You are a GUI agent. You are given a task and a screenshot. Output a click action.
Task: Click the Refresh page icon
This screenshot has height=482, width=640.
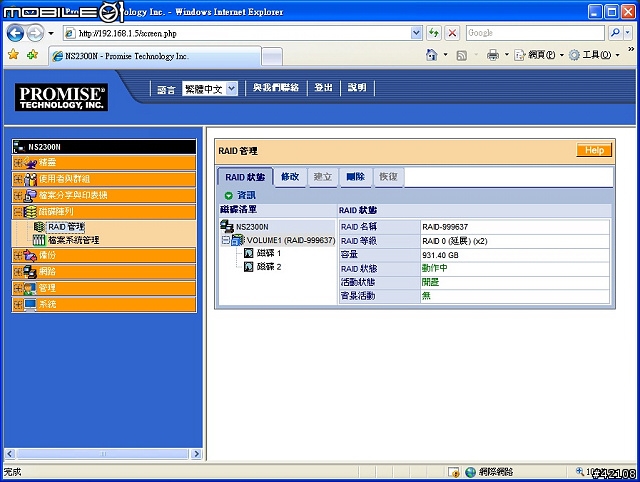(433, 33)
